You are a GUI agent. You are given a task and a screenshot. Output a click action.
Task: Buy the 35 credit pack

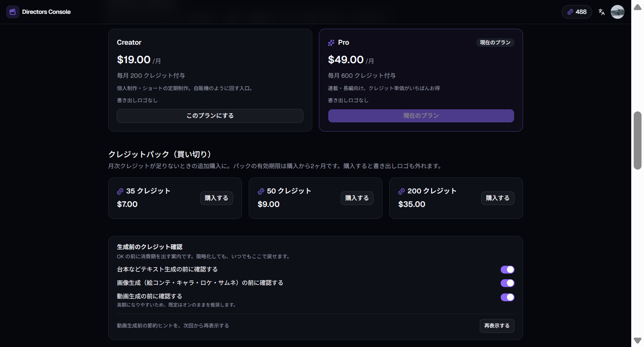(216, 198)
